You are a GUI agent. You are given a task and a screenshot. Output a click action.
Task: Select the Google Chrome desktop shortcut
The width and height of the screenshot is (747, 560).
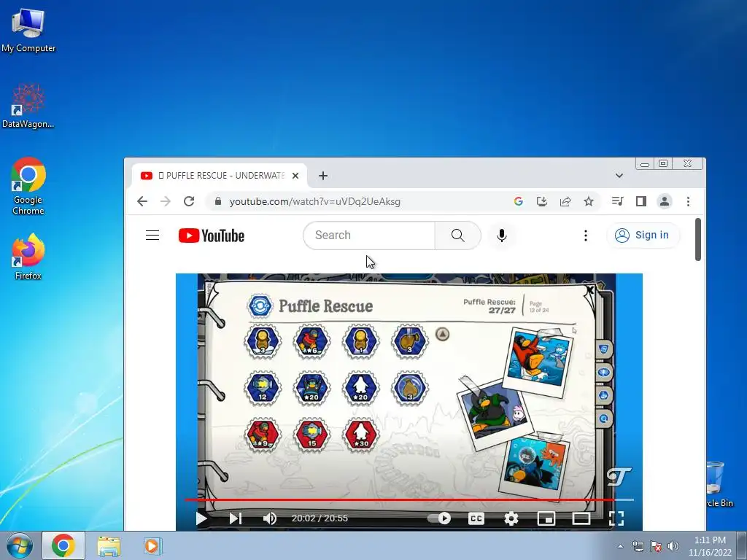click(28, 186)
